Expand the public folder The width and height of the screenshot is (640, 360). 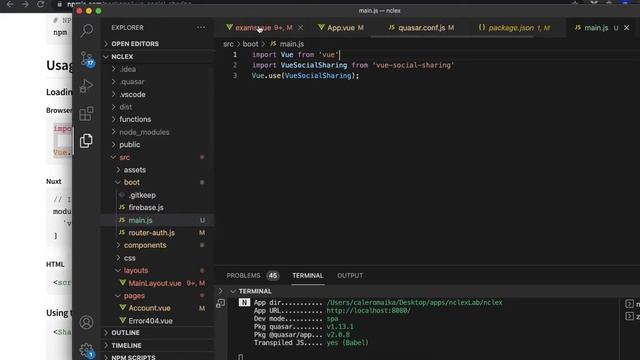[x=158, y=144]
